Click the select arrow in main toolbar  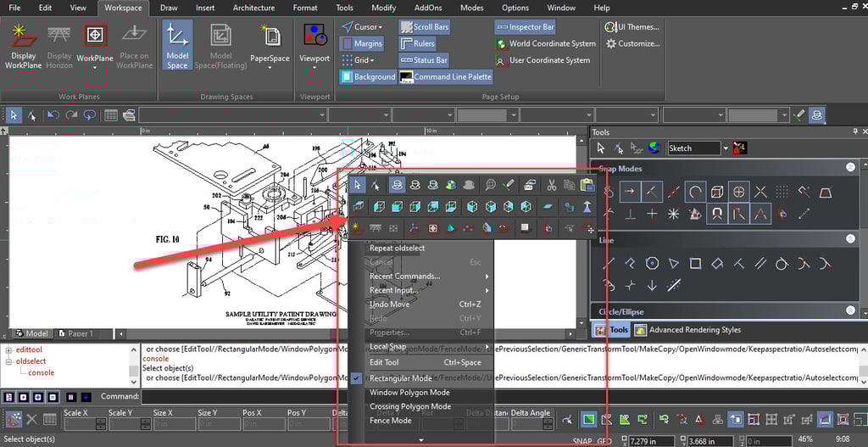pyautogui.click(x=14, y=115)
